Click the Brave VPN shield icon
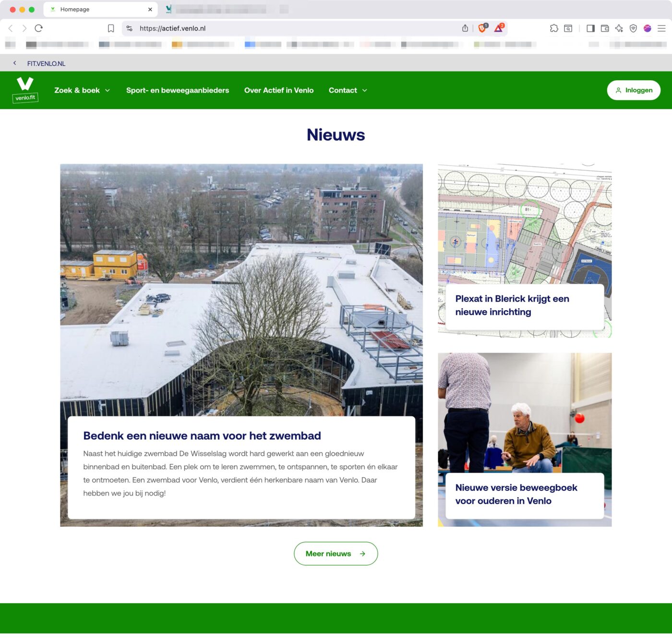Viewport: 672px width, 641px height. [633, 28]
